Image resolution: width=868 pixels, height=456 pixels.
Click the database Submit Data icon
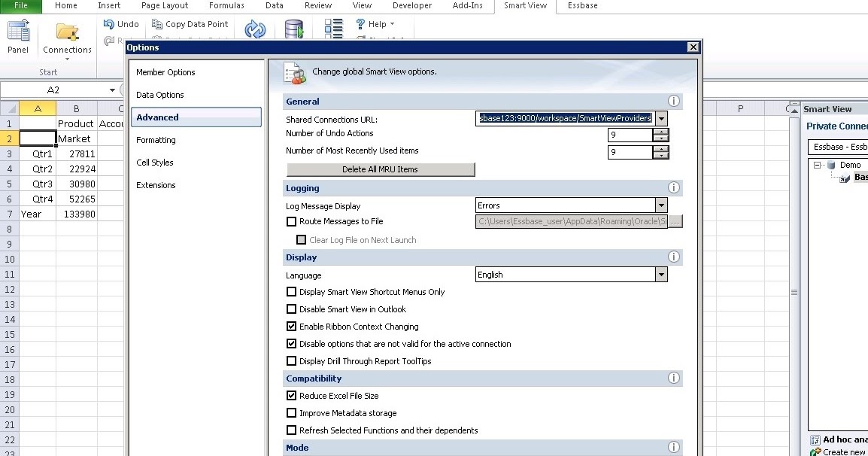295,28
